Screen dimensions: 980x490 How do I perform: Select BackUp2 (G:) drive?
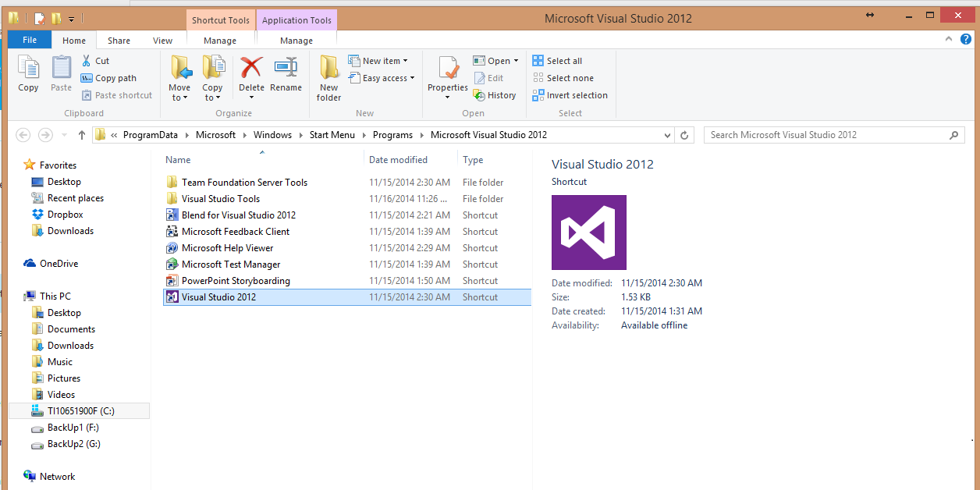66,444
